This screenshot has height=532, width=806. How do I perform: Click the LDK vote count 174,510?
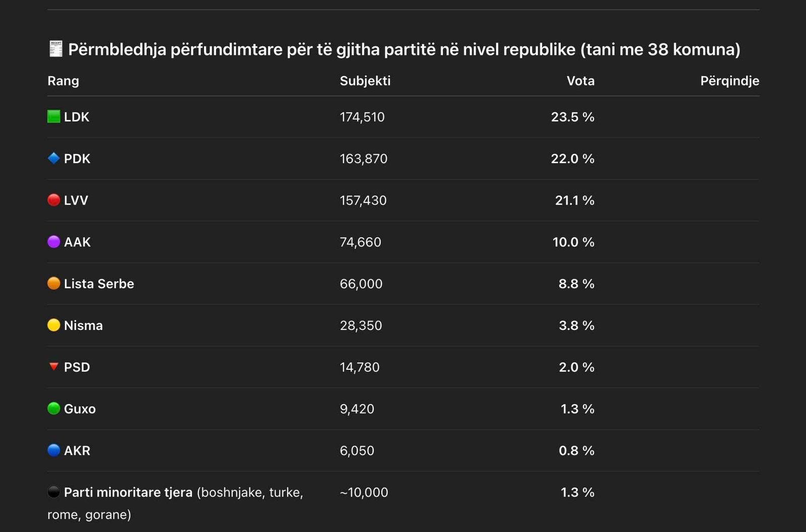point(362,117)
